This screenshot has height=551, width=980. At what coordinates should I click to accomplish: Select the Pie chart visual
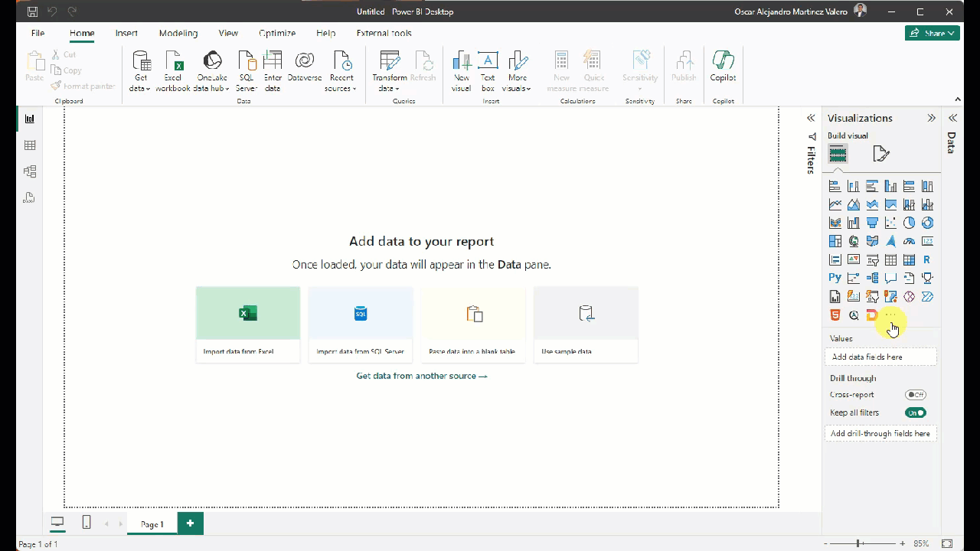pos(909,223)
